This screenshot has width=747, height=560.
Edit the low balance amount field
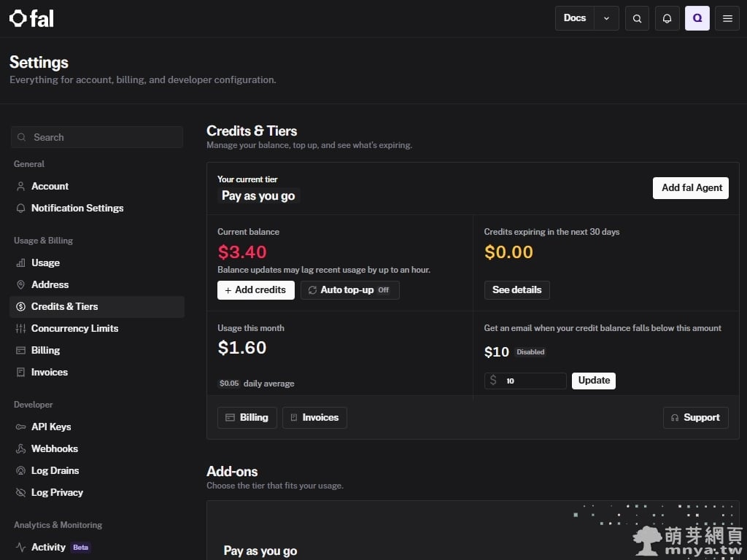point(525,381)
